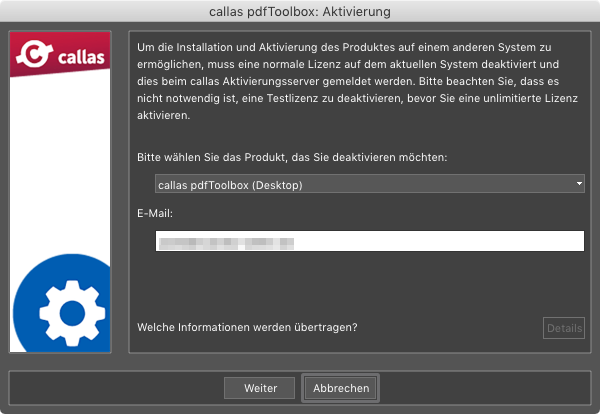
Task: Click the deactivation instructions paragraph
Action: click(357, 81)
